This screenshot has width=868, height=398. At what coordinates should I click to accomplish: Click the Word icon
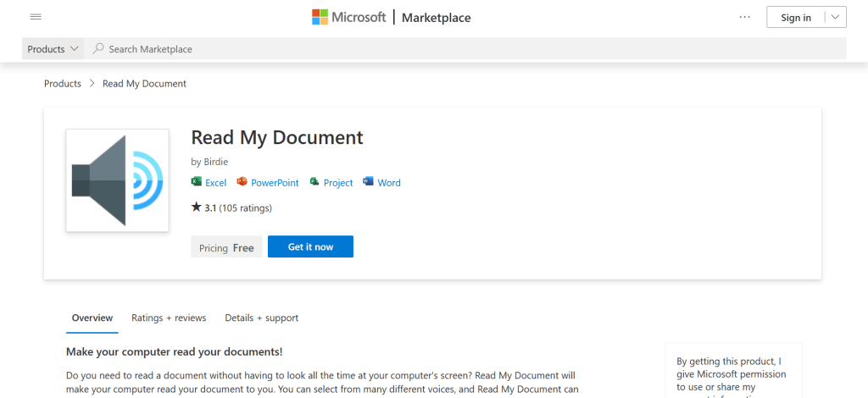point(368,182)
